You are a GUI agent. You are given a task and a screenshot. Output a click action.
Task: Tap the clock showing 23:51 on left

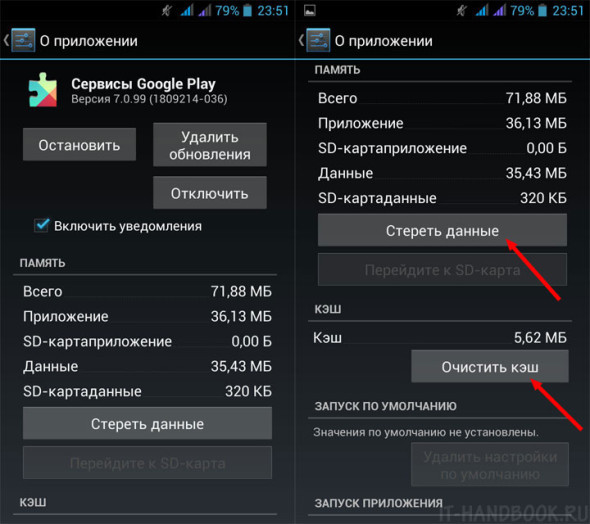click(273, 11)
